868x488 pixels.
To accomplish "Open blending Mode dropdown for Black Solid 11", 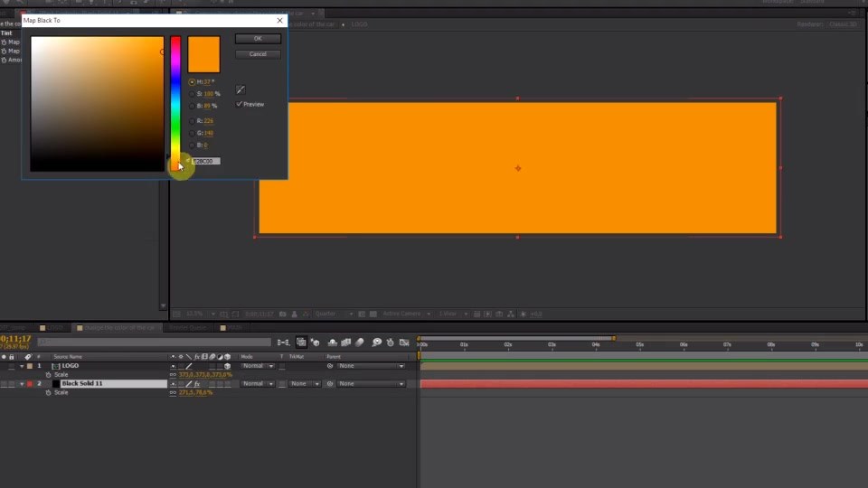I will pos(258,383).
